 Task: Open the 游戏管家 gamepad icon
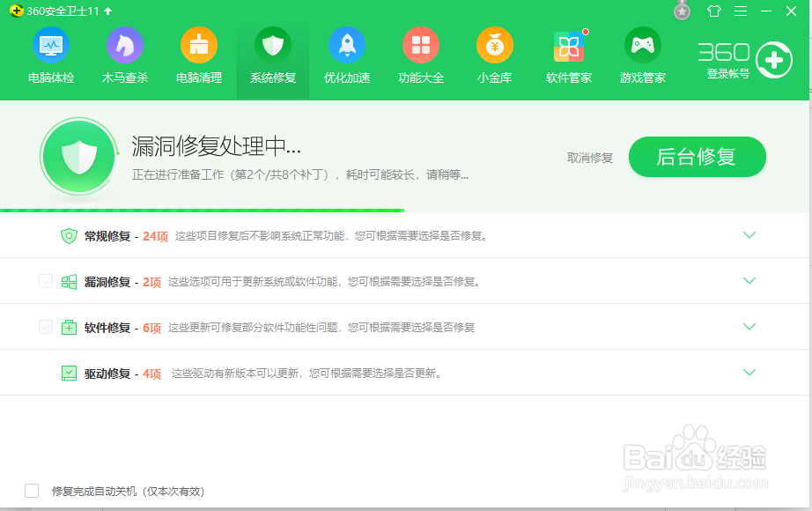(x=643, y=46)
